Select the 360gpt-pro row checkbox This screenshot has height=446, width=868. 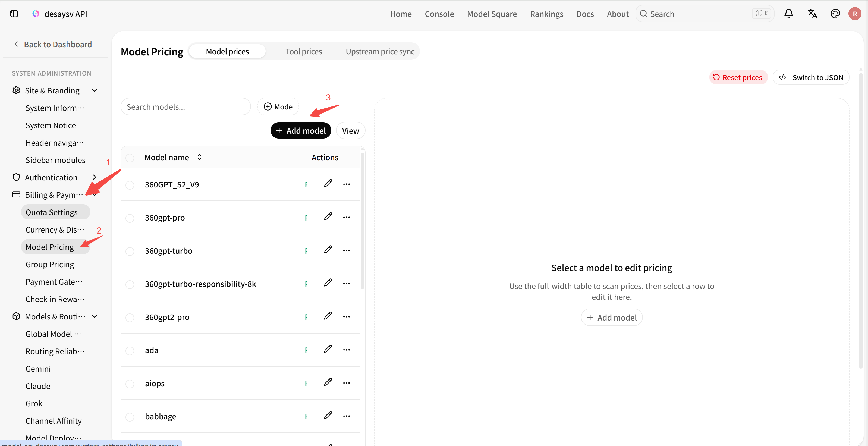130,218
